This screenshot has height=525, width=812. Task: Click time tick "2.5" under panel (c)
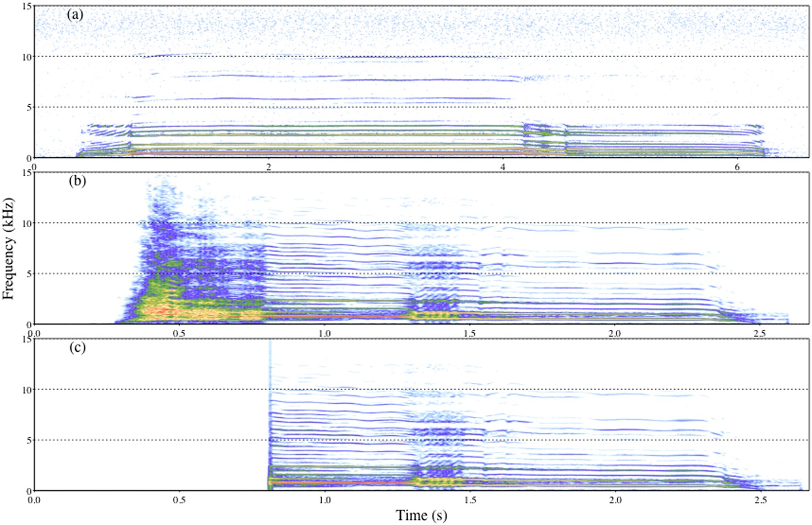point(760,500)
